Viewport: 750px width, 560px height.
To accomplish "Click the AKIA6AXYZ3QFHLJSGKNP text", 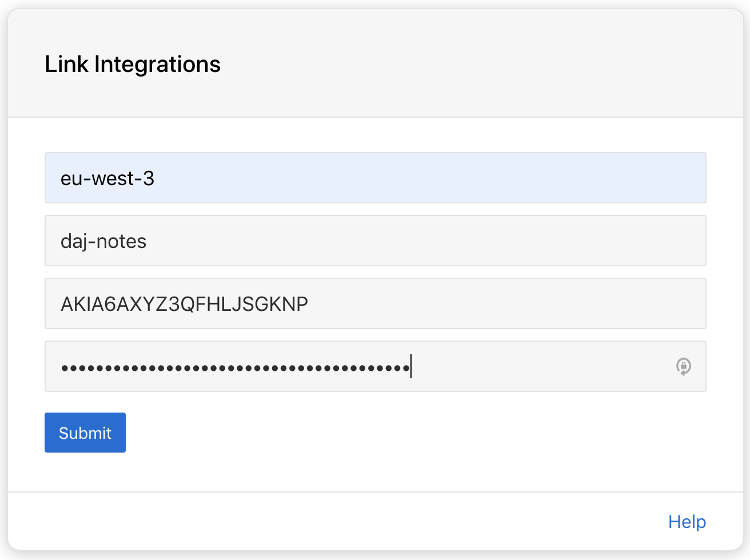I will point(184,304).
